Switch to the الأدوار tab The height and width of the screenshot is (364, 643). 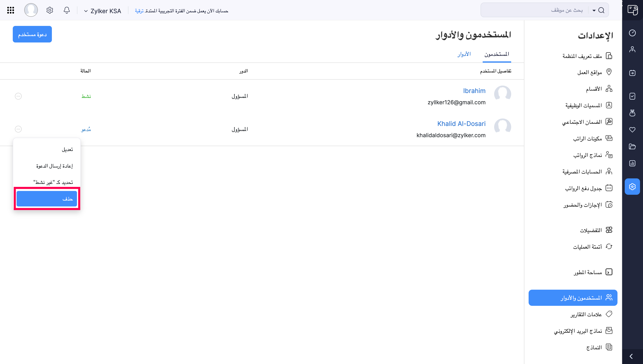pos(464,54)
